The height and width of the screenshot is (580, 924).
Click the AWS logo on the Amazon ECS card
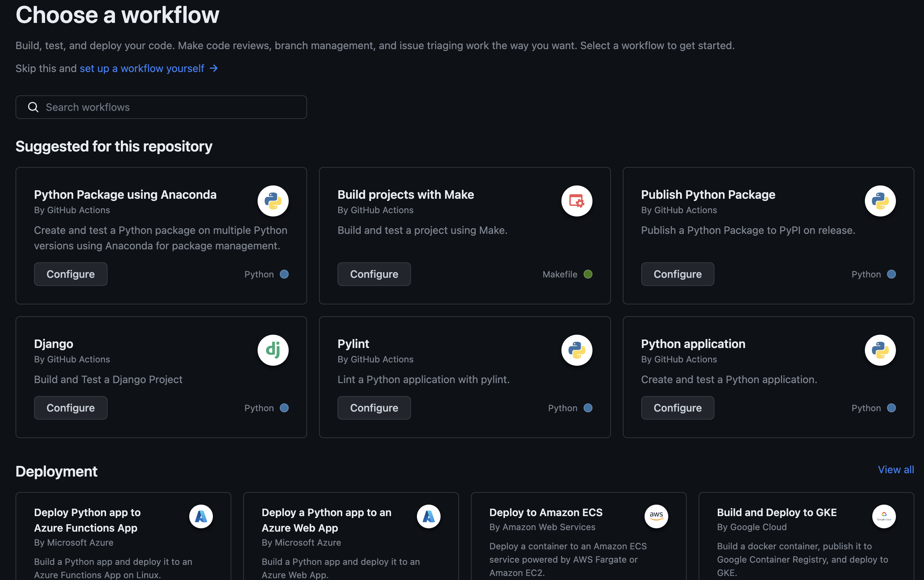coord(656,516)
